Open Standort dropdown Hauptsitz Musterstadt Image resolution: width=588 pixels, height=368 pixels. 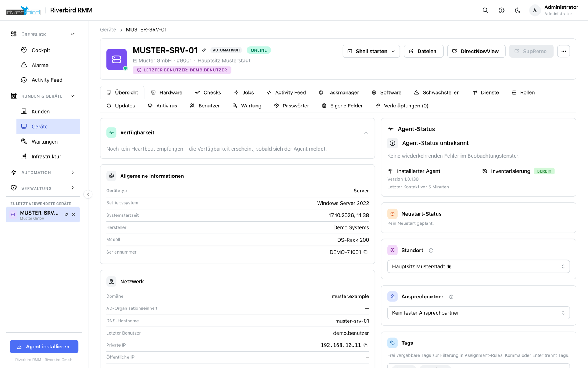(478, 266)
